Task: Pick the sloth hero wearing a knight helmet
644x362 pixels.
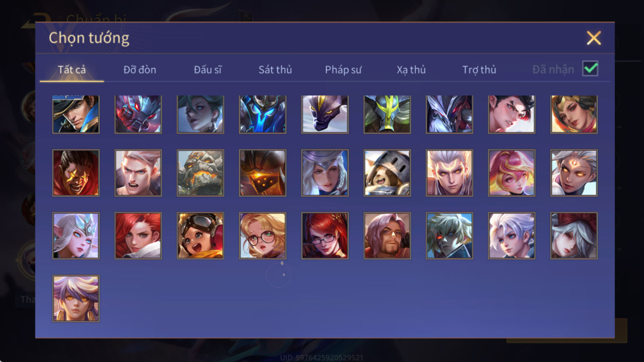Action: coord(387,173)
